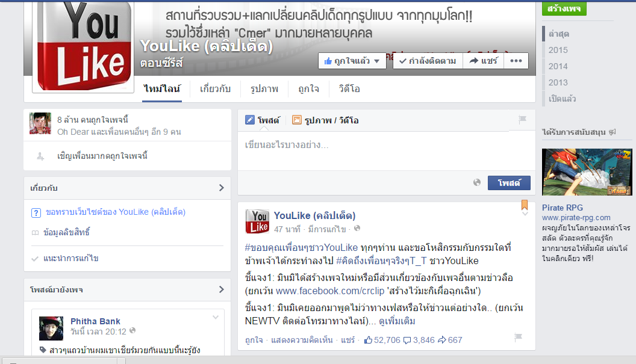Open the Photos (รูปภาพ) tab
The height and width of the screenshot is (364, 636).
(264, 88)
